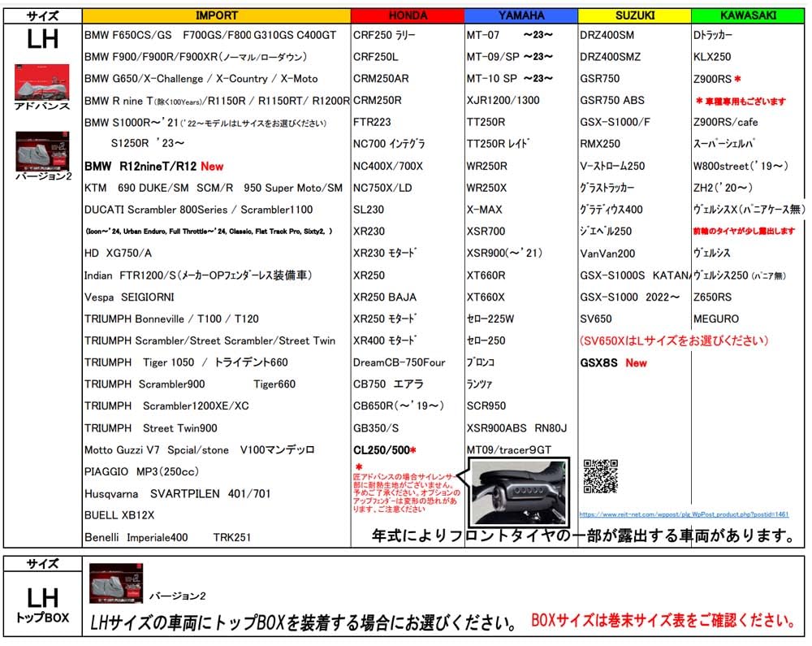Viewport: 812px width, 646px height.
Task: Click the KAWASAKI column header
Action: (x=748, y=15)
